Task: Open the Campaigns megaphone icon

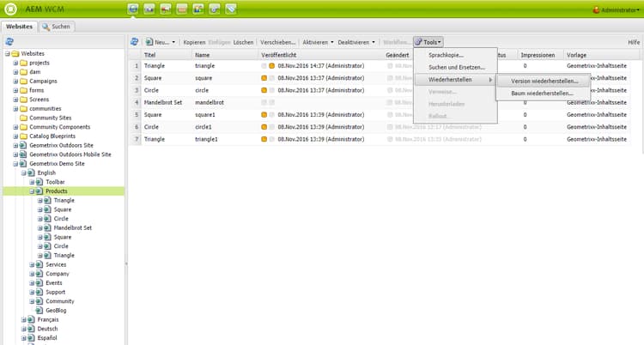Action: tap(166, 9)
